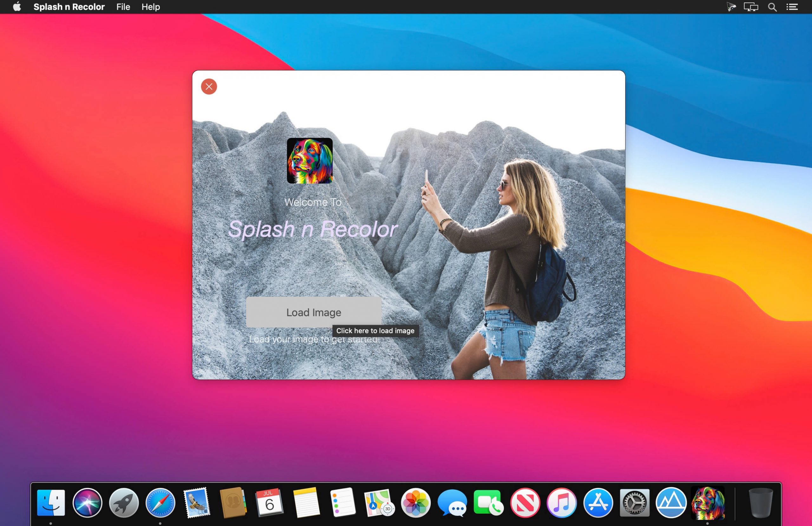Screen dimensions: 812x526
Task: Open the Help menu
Action: point(150,7)
